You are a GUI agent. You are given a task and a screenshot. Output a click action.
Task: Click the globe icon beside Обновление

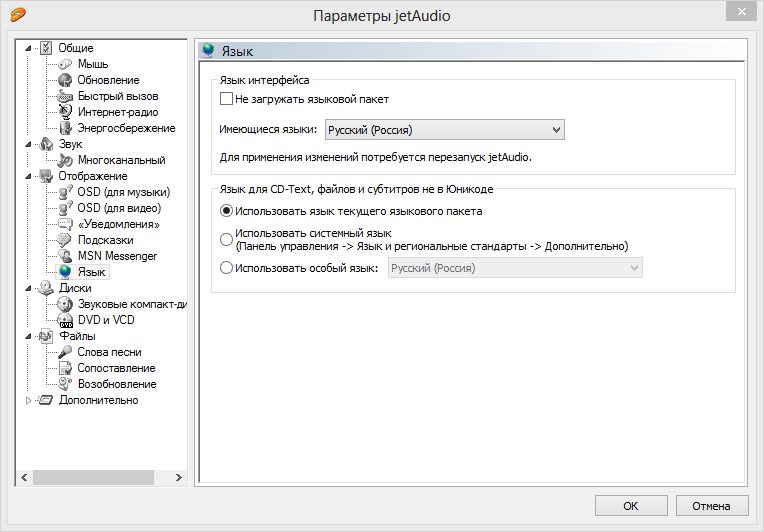point(65,80)
